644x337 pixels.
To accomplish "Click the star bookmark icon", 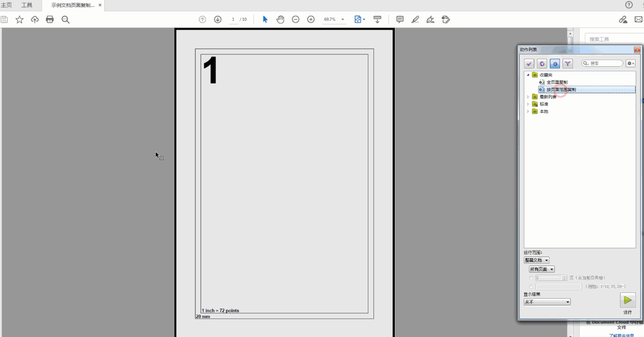I will (x=19, y=19).
